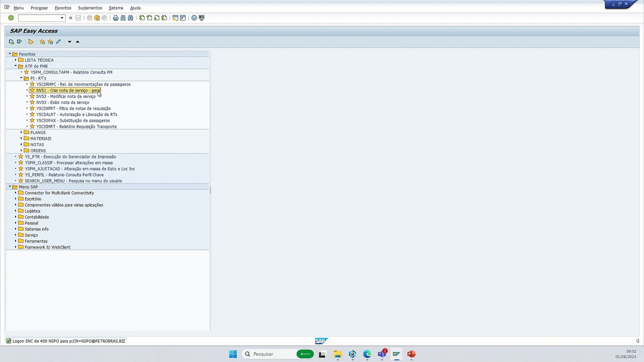Collapse the ATP do PMB folder
The height and width of the screenshot is (362, 644).
pyautogui.click(x=16, y=66)
